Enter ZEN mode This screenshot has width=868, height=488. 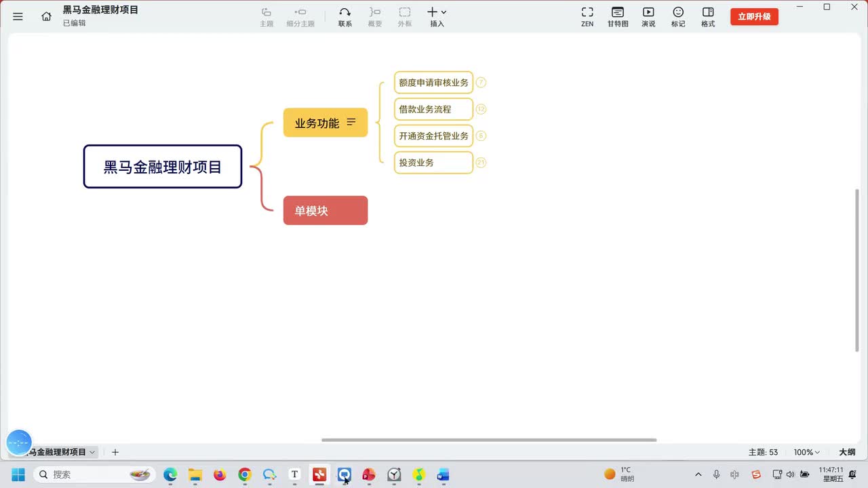click(587, 17)
